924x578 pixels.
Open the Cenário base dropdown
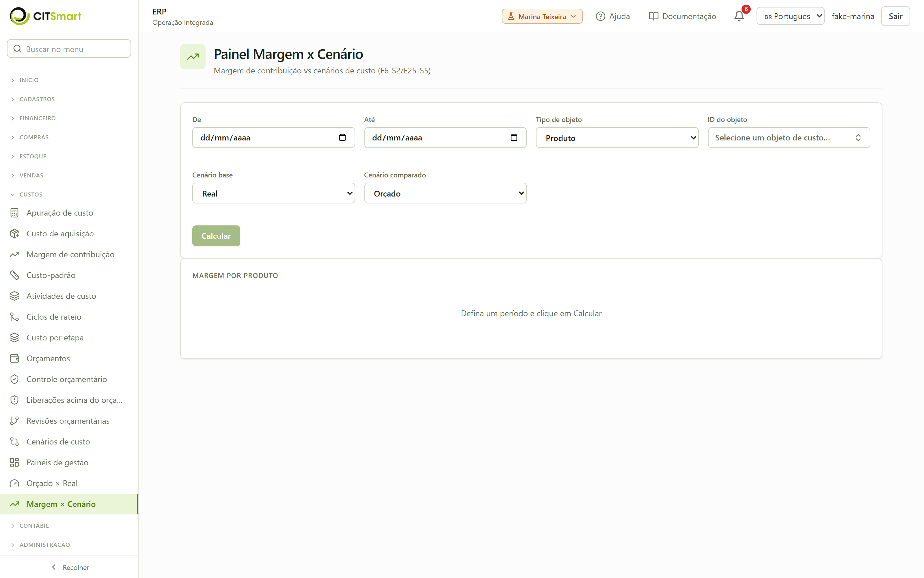273,193
